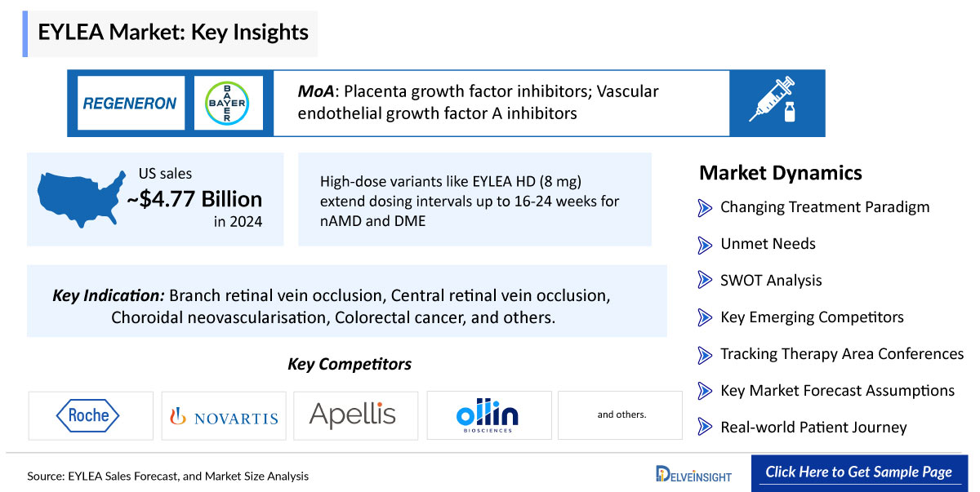The height and width of the screenshot is (492, 980).
Task: Click Here to Get Sample Page
Action: 858,472
